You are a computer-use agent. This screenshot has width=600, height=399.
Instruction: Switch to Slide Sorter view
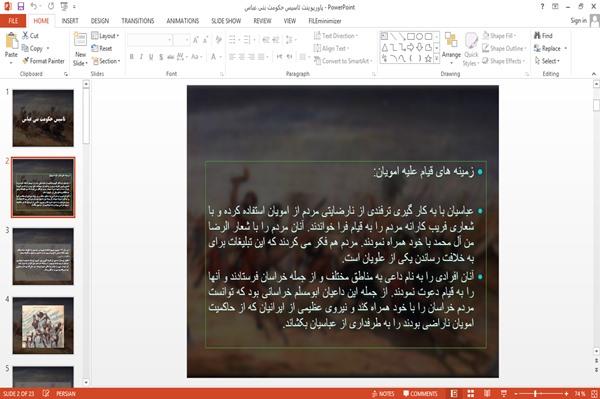(471, 394)
